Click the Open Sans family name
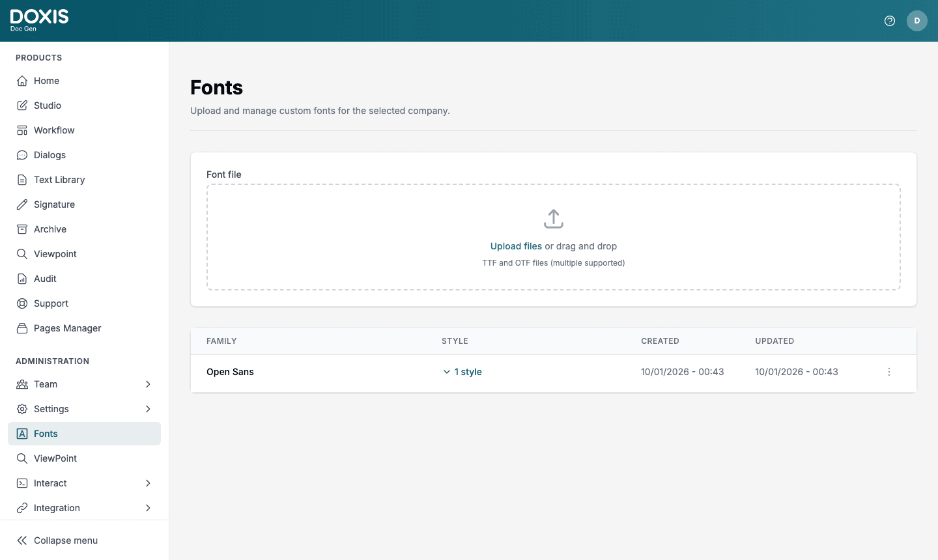Viewport: 938px width, 560px height. coord(230,372)
